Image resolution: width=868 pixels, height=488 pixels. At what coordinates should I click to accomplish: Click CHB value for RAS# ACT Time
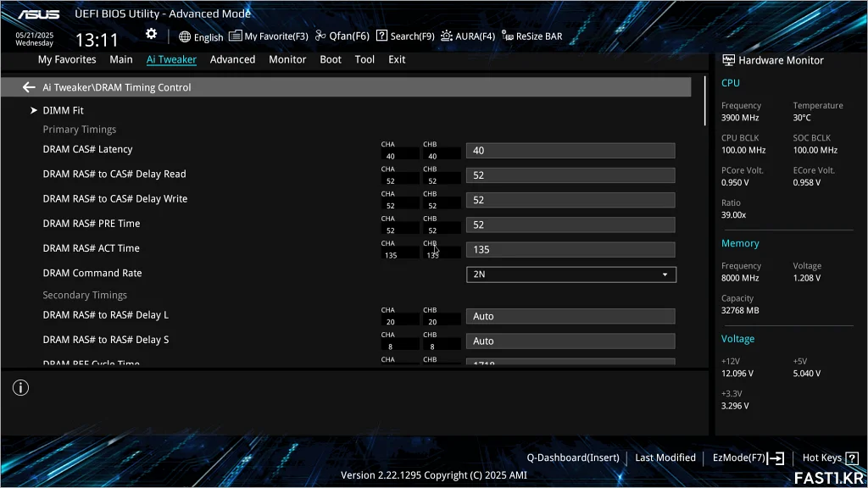click(x=432, y=256)
